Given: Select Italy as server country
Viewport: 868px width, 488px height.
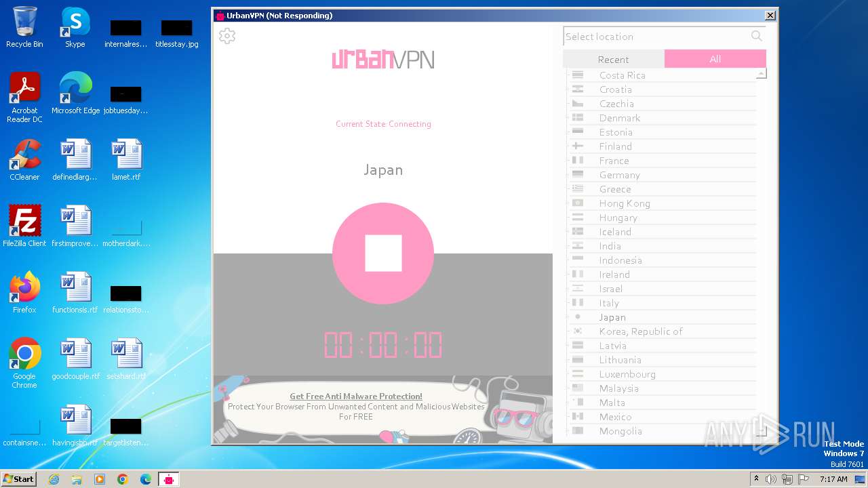Looking at the screenshot, I should [662, 303].
